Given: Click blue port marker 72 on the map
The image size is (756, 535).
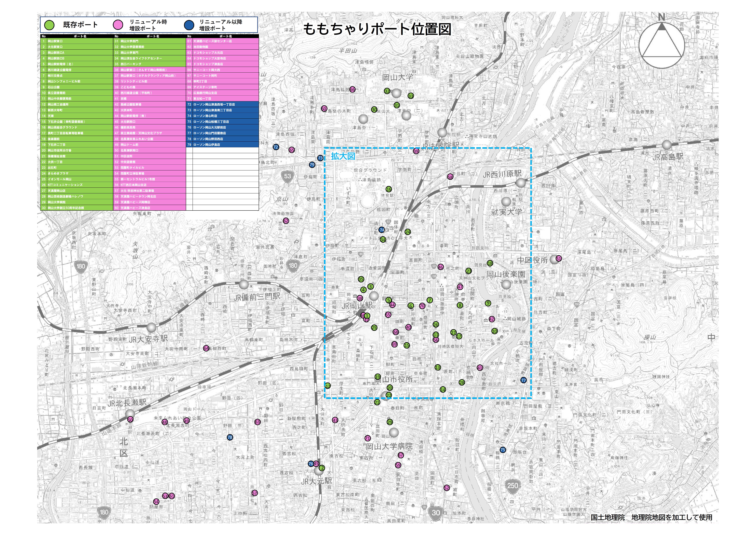Looking at the screenshot, I should tap(276, 147).
